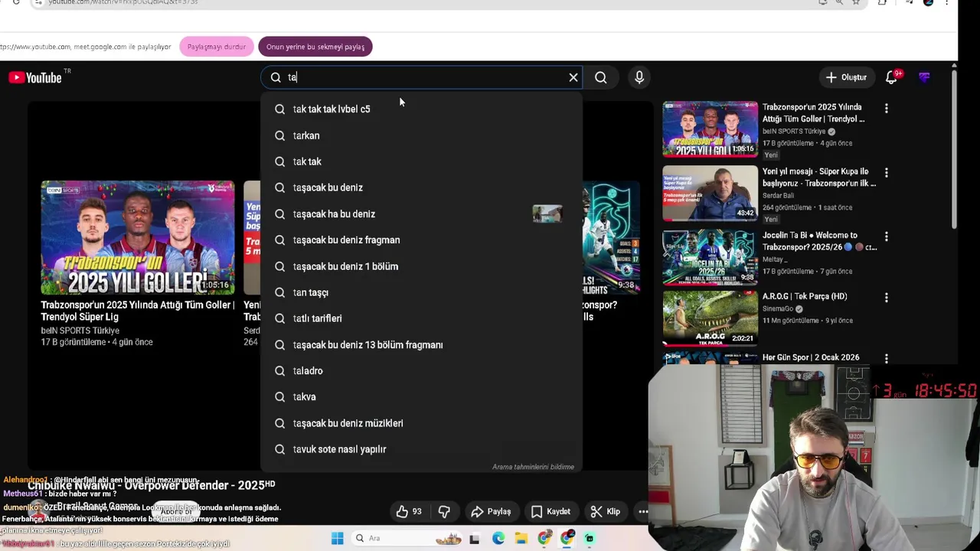Image resolution: width=980 pixels, height=551 pixels.
Task: Start voice search with the microphone
Action: click(639, 77)
